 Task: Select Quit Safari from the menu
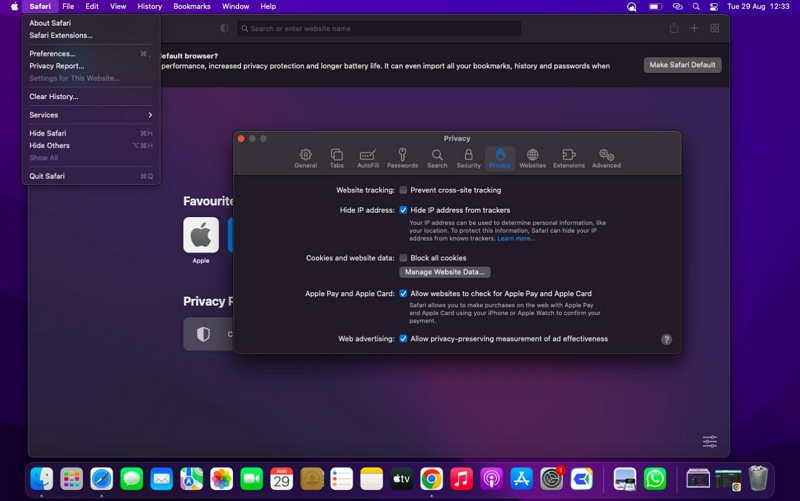[91, 176]
